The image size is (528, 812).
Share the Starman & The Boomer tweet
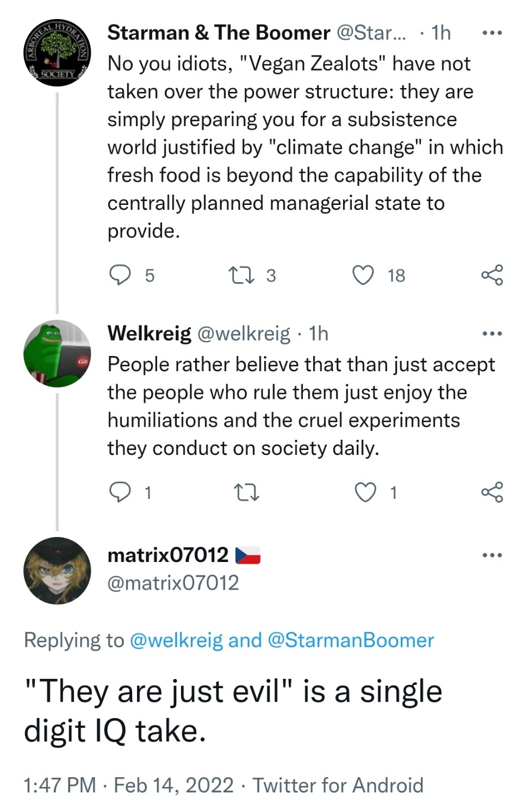click(492, 275)
